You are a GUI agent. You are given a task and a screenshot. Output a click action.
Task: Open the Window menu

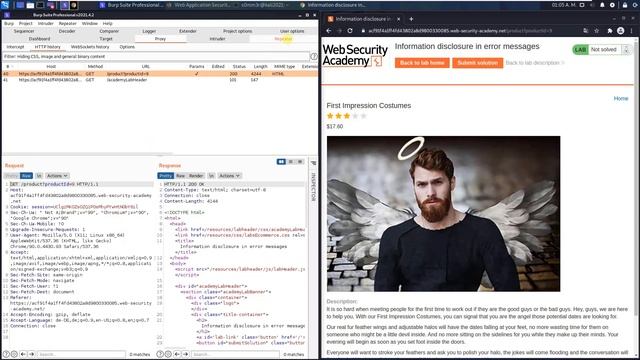[89, 24]
